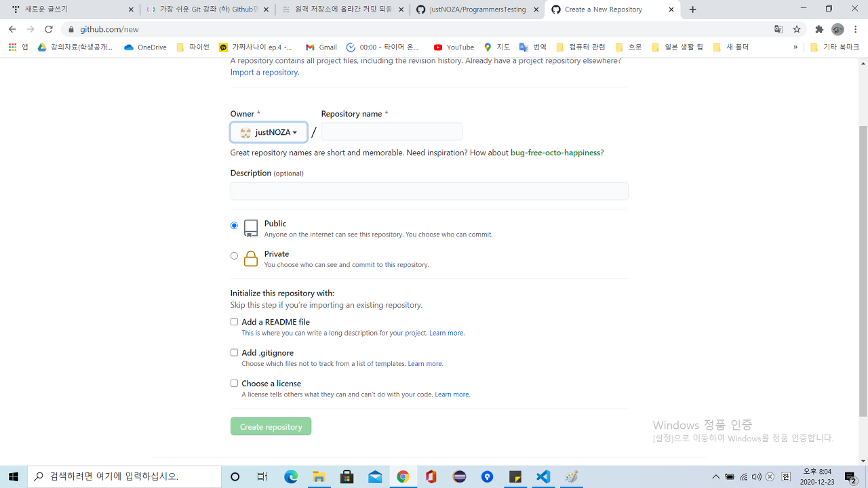This screenshot has width=868, height=488.
Task: Open the 일본 생활 팁 bookmark folder
Action: click(677, 47)
